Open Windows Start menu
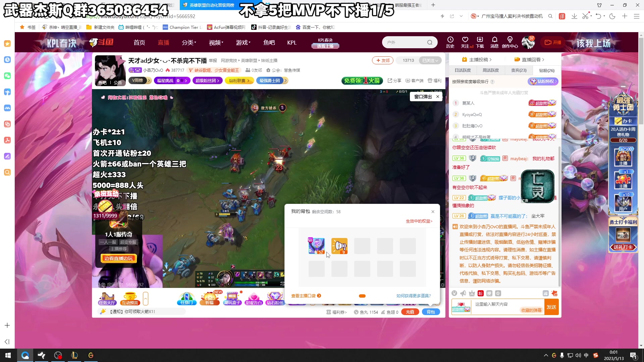Viewport: 644px width, 362px height. point(8,355)
